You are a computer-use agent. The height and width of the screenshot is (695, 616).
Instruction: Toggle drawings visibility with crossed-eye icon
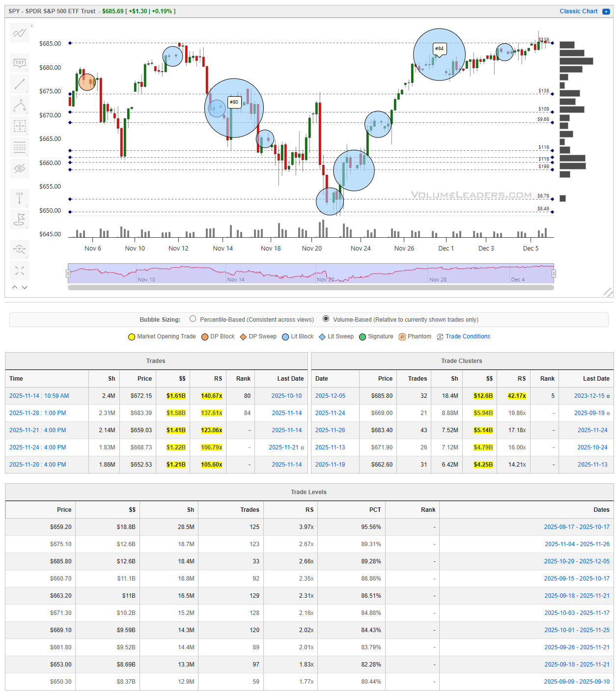(20, 168)
